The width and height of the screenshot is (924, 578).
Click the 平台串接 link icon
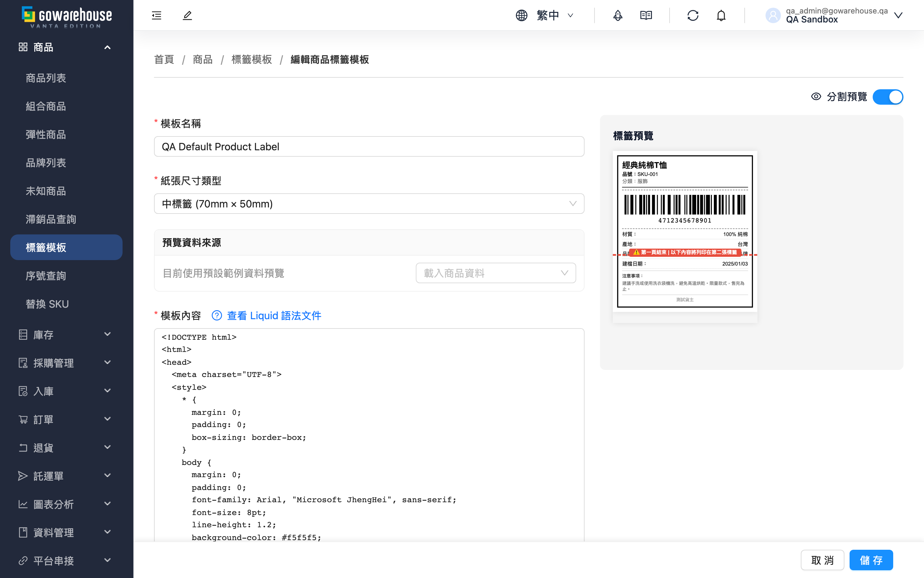[23, 561]
